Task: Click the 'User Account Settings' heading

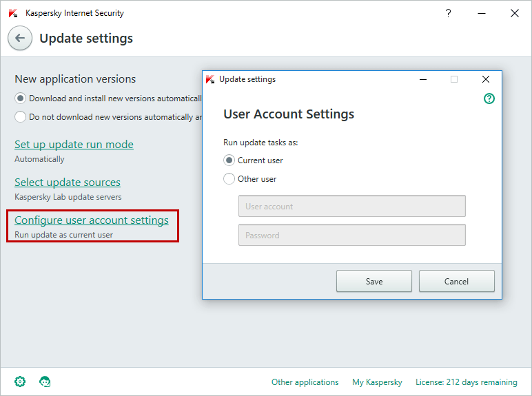Action: 289,114
